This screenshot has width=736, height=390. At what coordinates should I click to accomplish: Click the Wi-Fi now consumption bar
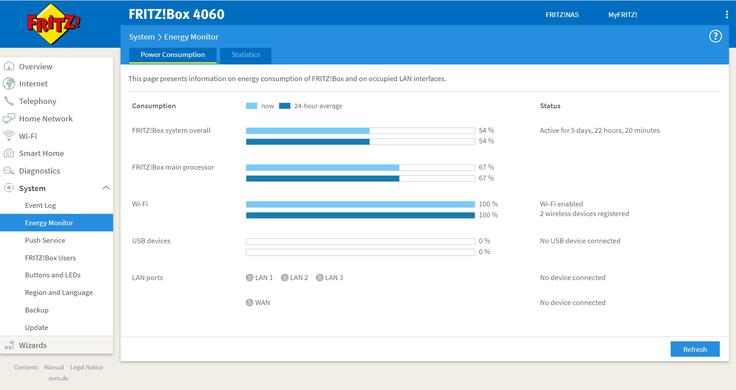point(360,204)
